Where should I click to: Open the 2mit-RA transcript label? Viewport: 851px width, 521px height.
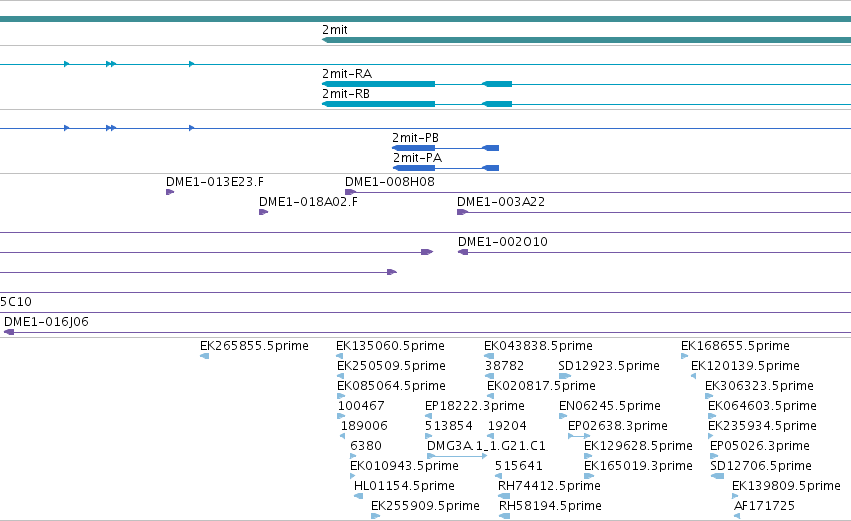click(x=347, y=74)
